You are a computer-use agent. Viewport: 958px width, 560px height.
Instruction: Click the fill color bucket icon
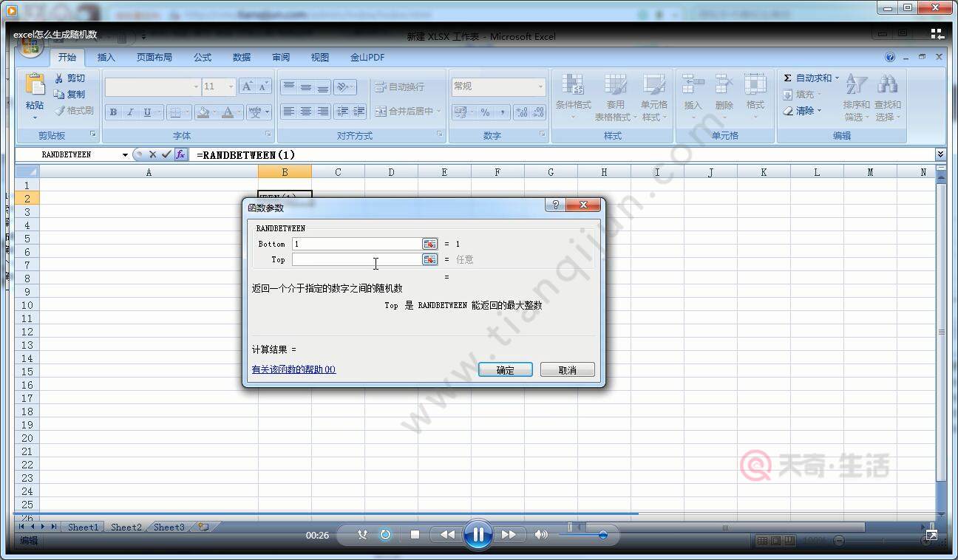(x=203, y=112)
